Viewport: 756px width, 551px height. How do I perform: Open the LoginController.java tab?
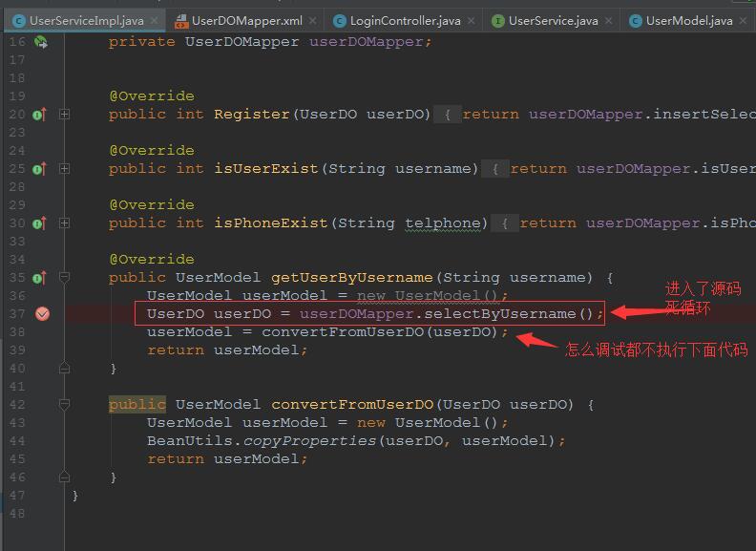[x=404, y=21]
